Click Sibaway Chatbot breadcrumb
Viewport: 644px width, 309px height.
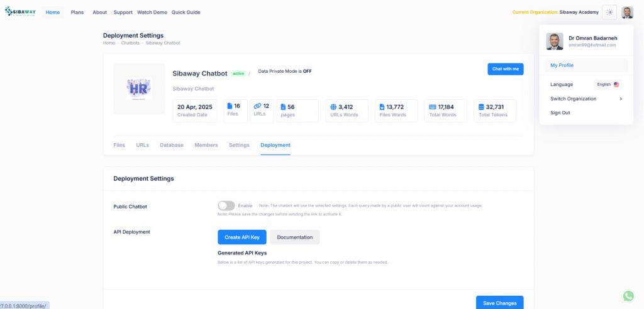click(x=163, y=43)
